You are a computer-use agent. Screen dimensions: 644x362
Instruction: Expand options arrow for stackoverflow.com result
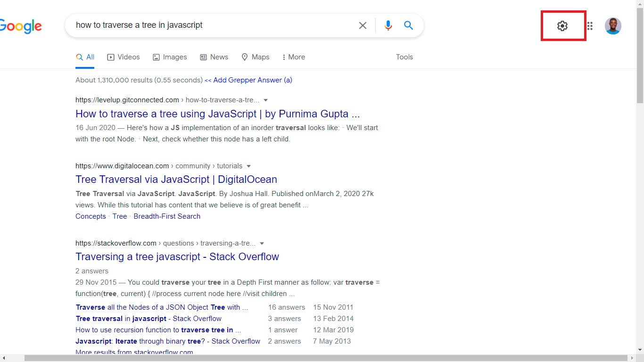point(262,243)
